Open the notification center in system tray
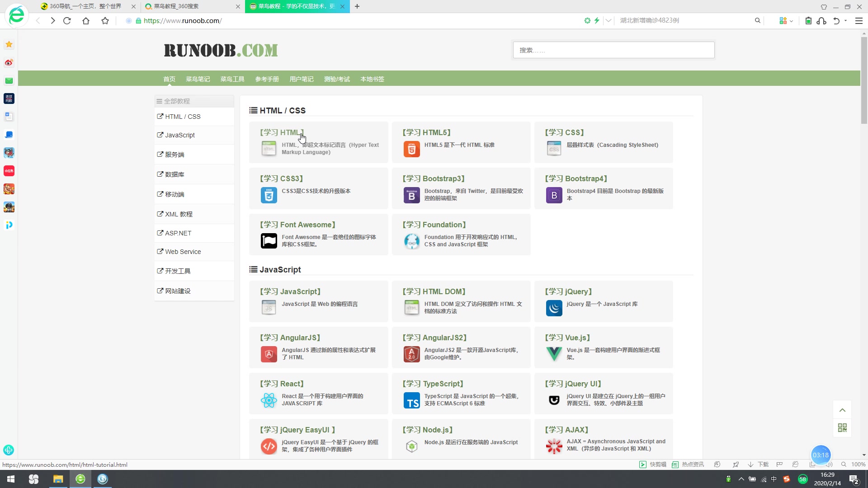This screenshot has width=868, height=488. (x=854, y=479)
